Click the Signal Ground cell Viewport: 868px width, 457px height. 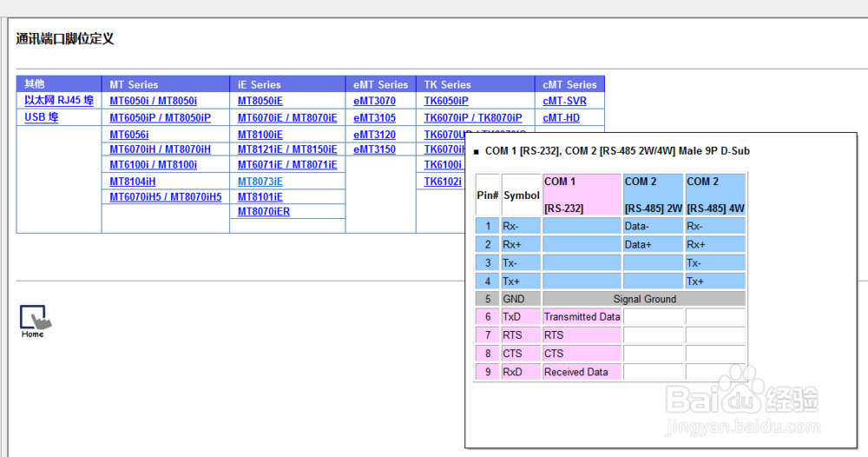644,299
